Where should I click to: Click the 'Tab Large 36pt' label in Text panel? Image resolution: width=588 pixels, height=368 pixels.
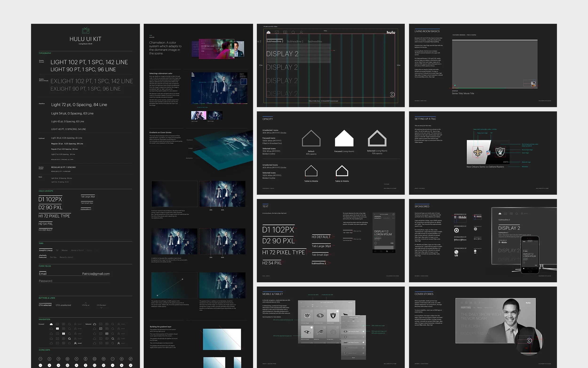tap(321, 246)
